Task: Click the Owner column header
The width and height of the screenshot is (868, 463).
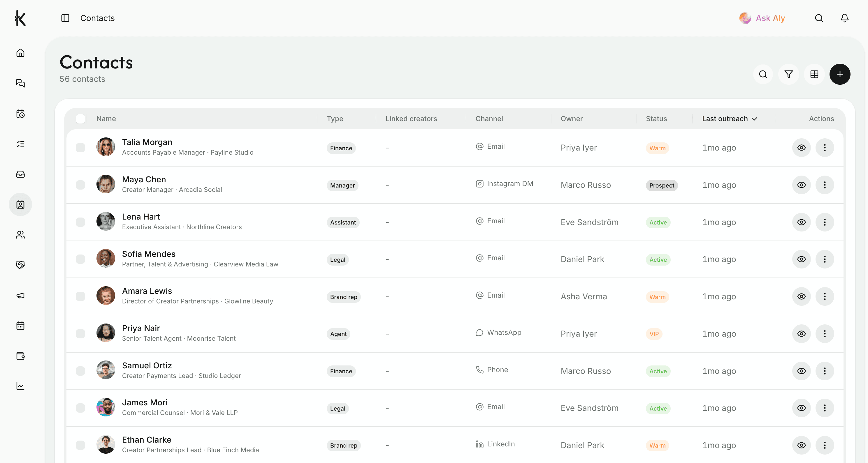Action: tap(572, 119)
